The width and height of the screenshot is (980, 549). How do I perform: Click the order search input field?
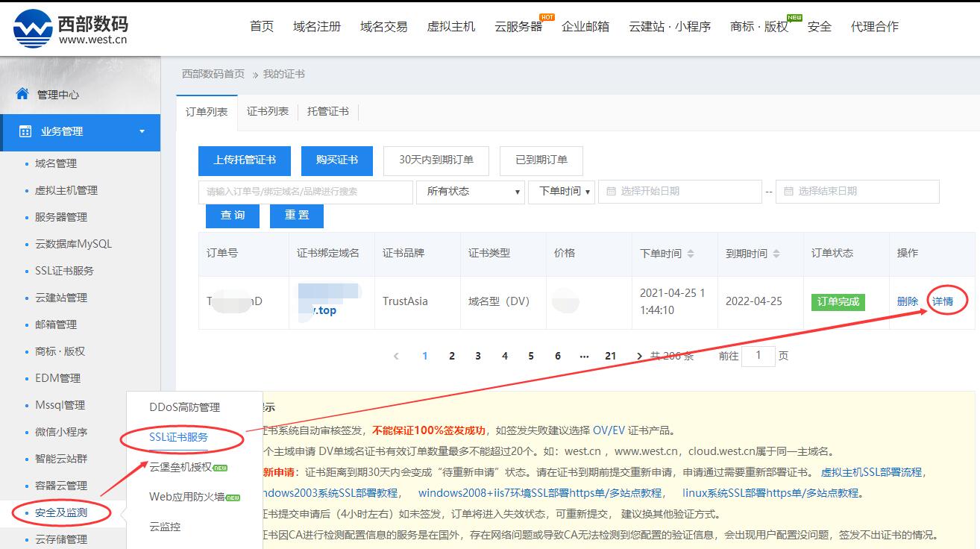(x=306, y=192)
